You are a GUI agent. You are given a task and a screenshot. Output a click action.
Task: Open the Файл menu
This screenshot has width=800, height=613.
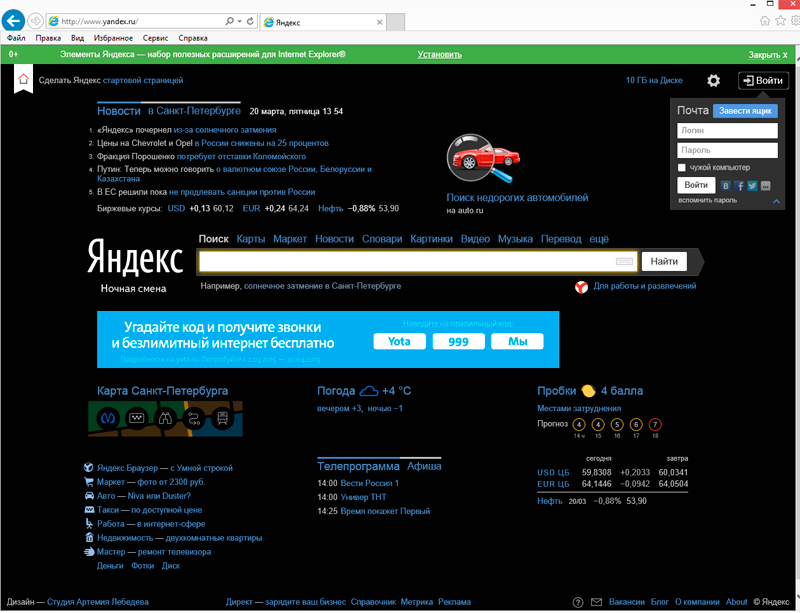point(16,38)
